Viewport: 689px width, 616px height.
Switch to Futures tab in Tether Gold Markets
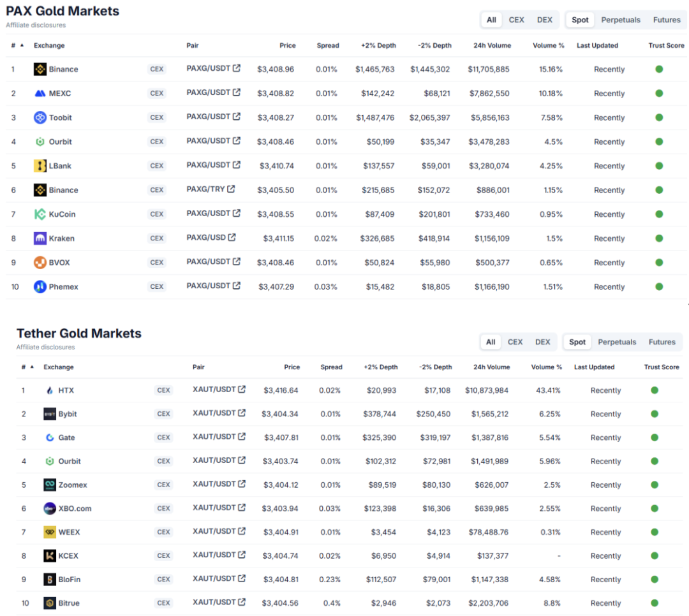(662, 342)
